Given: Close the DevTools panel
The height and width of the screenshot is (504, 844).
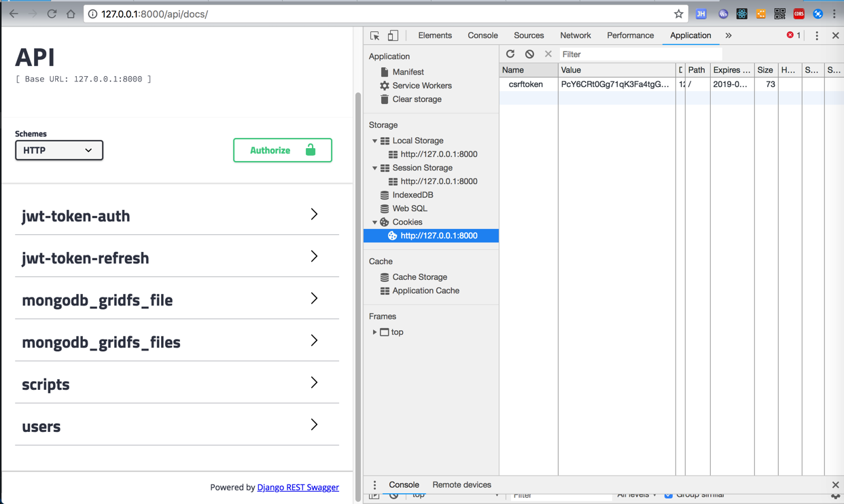Looking at the screenshot, I should 835,35.
